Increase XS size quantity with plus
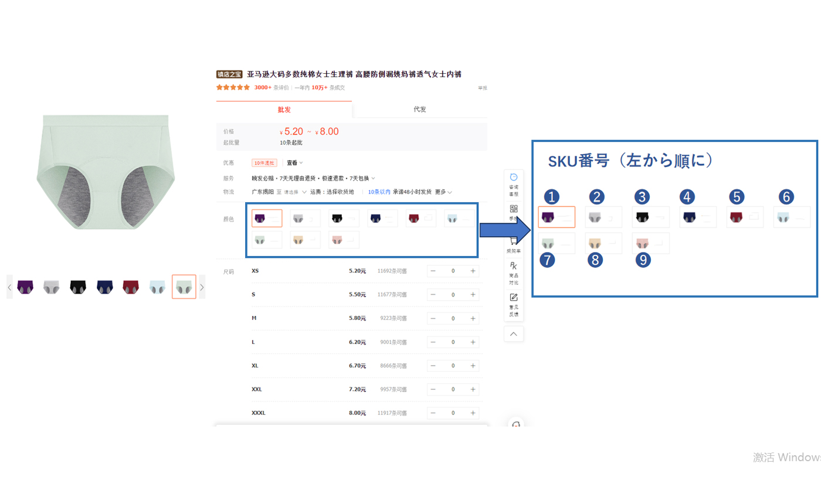 pos(473,271)
